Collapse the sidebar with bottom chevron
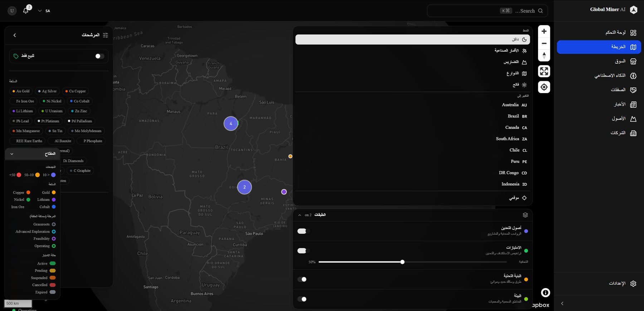The image size is (644, 311). [x=562, y=303]
